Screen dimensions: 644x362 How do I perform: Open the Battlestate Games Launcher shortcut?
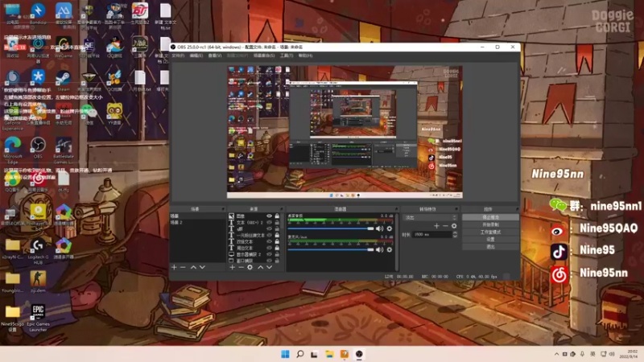click(64, 150)
